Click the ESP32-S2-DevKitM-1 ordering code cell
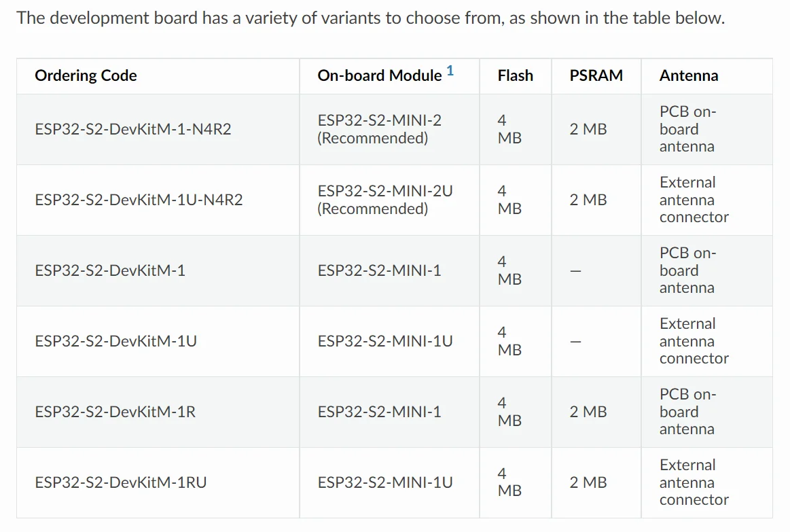 click(110, 270)
